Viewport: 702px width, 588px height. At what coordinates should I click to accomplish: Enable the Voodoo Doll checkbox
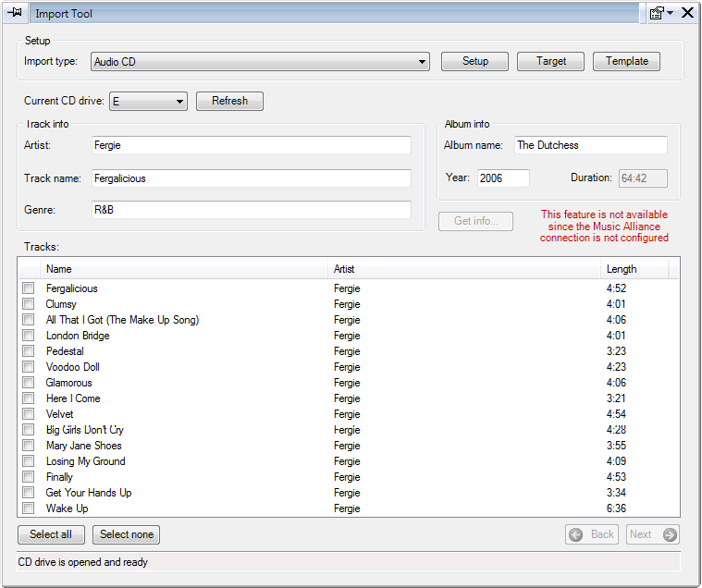(x=28, y=367)
